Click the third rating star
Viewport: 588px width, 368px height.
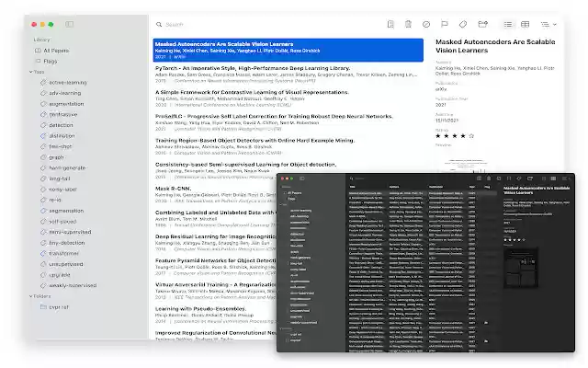tap(455, 136)
